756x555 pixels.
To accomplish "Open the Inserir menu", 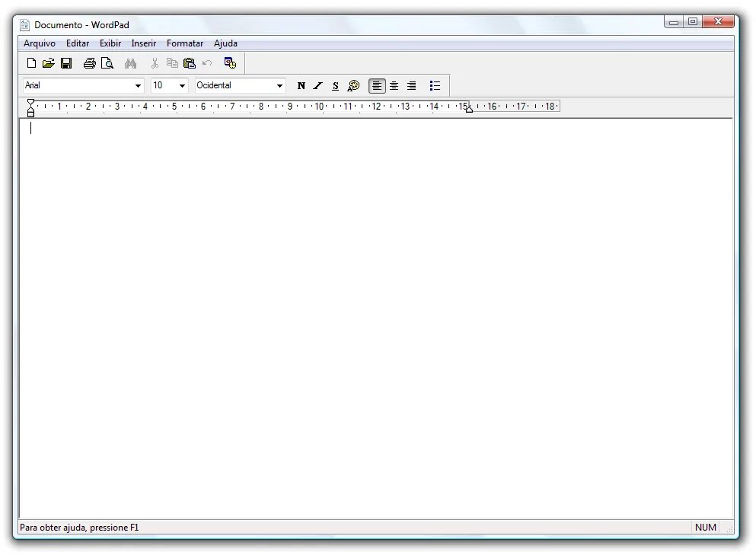I will (x=144, y=43).
